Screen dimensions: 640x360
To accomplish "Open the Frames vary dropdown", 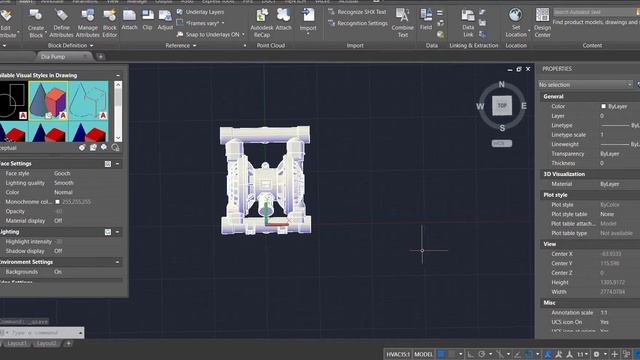I will pyautogui.click(x=222, y=23).
